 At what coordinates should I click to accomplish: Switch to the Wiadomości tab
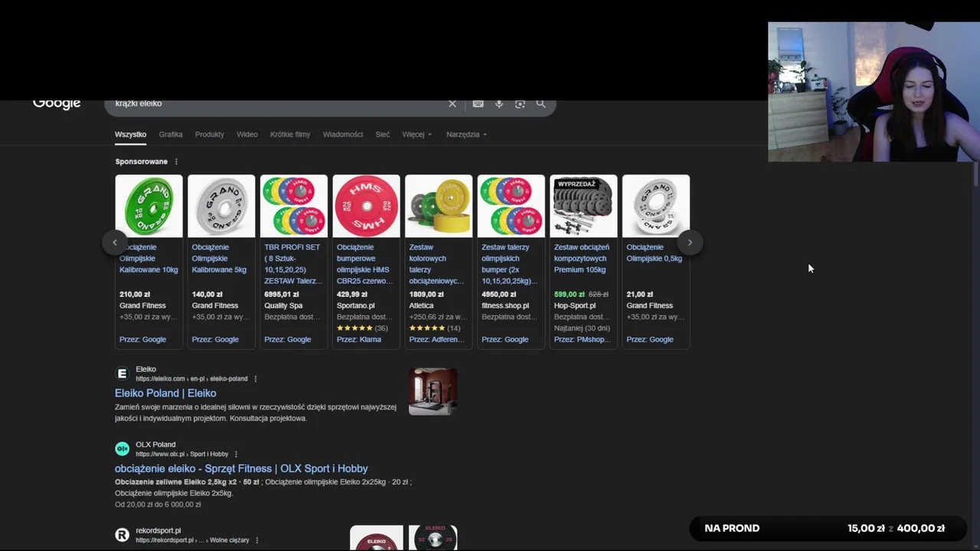(x=343, y=135)
